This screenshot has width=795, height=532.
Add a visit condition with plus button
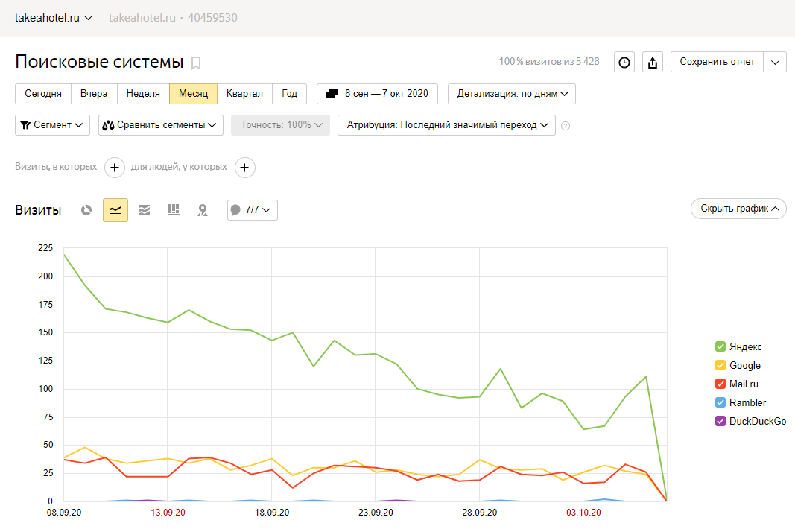[x=115, y=168]
